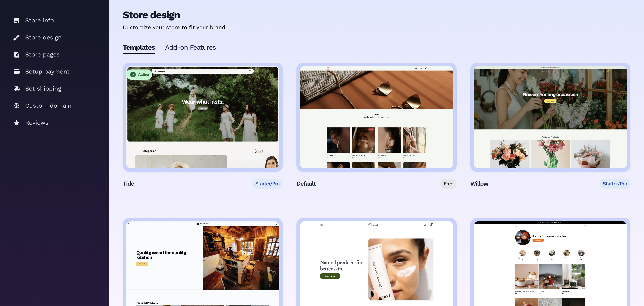
Task: Select the Tide template preview
Action: [202, 117]
